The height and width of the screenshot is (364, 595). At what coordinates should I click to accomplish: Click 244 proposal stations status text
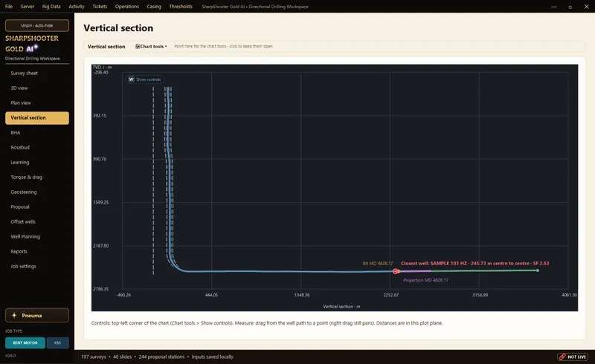161,357
